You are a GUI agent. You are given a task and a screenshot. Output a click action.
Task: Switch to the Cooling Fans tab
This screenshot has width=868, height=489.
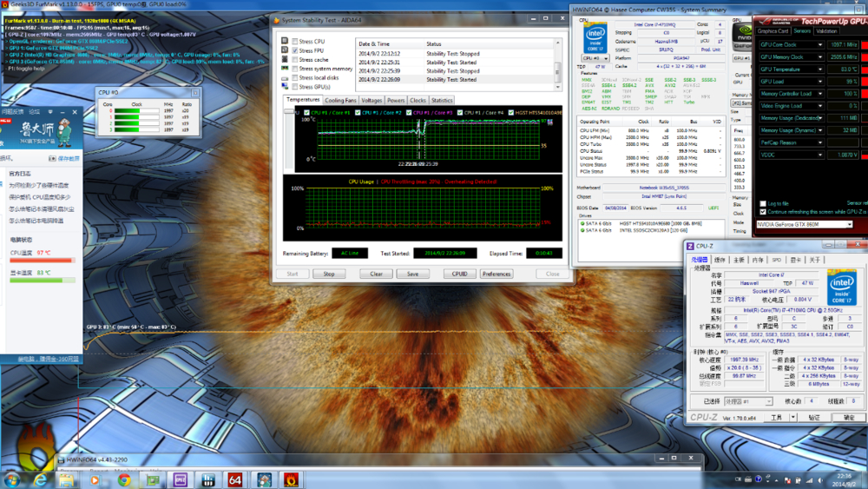339,101
